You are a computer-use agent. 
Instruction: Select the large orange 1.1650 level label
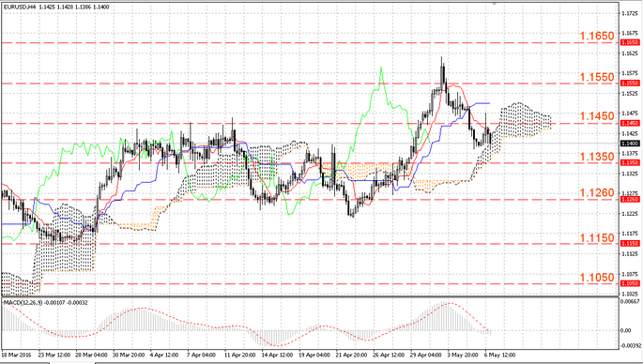597,36
